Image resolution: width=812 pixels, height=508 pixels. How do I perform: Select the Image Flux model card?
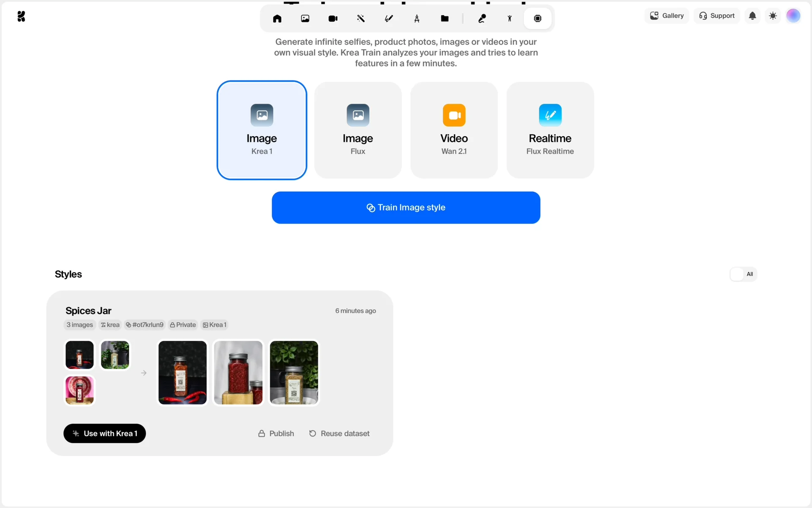(358, 130)
